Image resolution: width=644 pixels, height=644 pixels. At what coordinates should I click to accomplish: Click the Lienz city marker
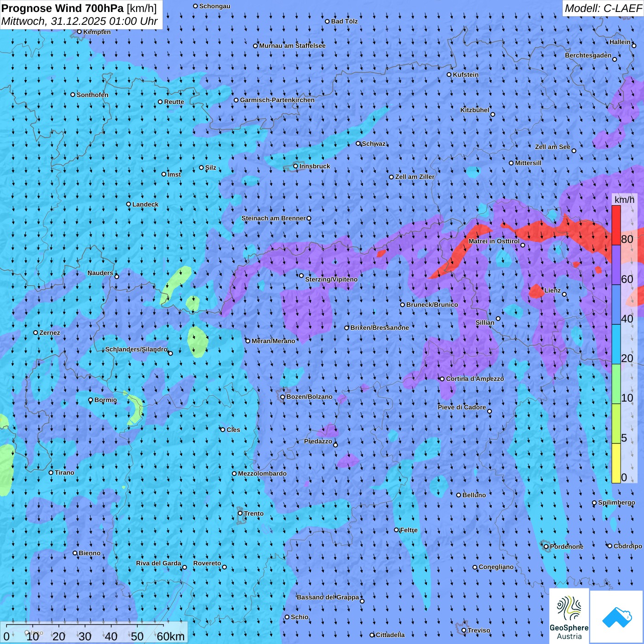tap(564, 294)
